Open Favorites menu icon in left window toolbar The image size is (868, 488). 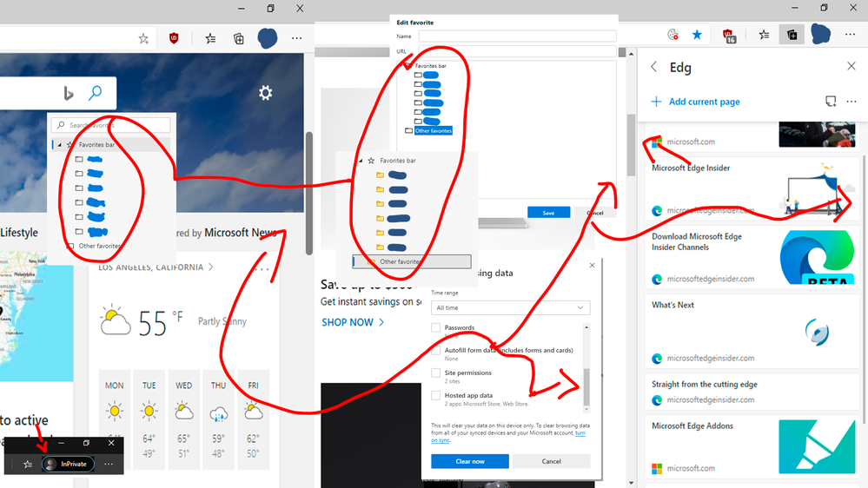pos(210,38)
